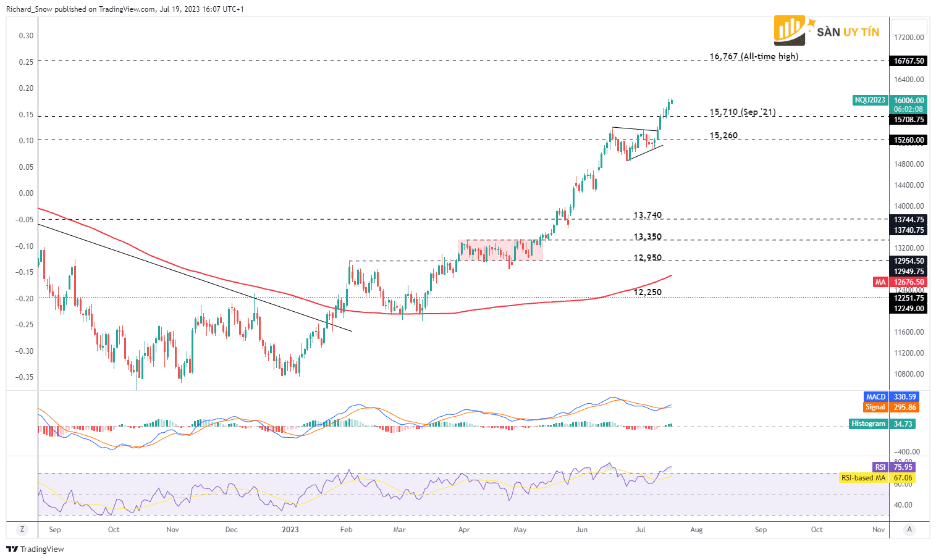Click the blue MACD label
936x560 pixels.
[x=875, y=397]
